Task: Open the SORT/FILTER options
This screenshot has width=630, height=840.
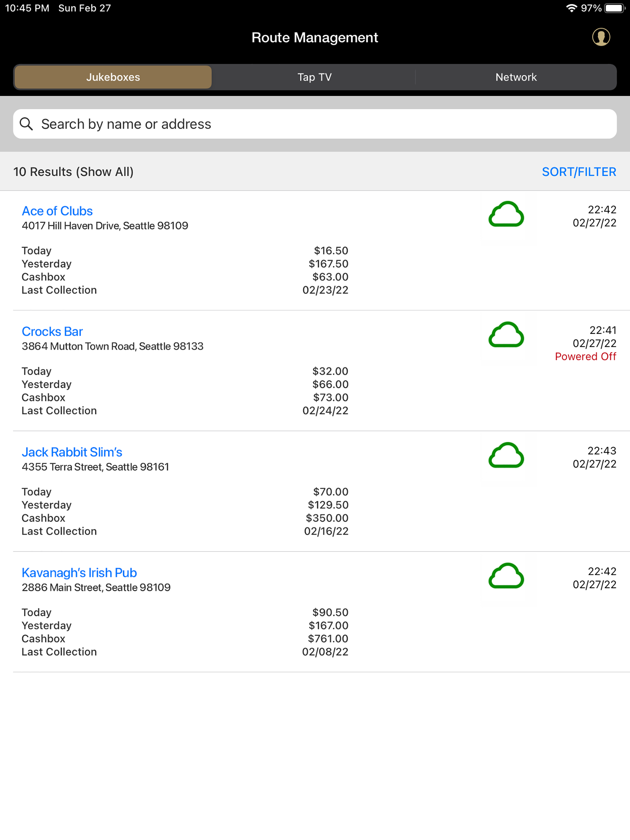Action: 579,172
